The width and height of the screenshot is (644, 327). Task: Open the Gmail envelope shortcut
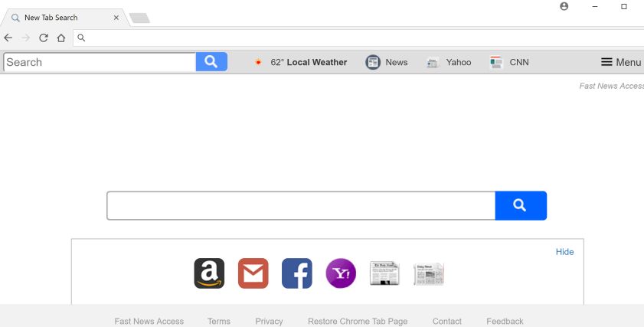point(253,273)
